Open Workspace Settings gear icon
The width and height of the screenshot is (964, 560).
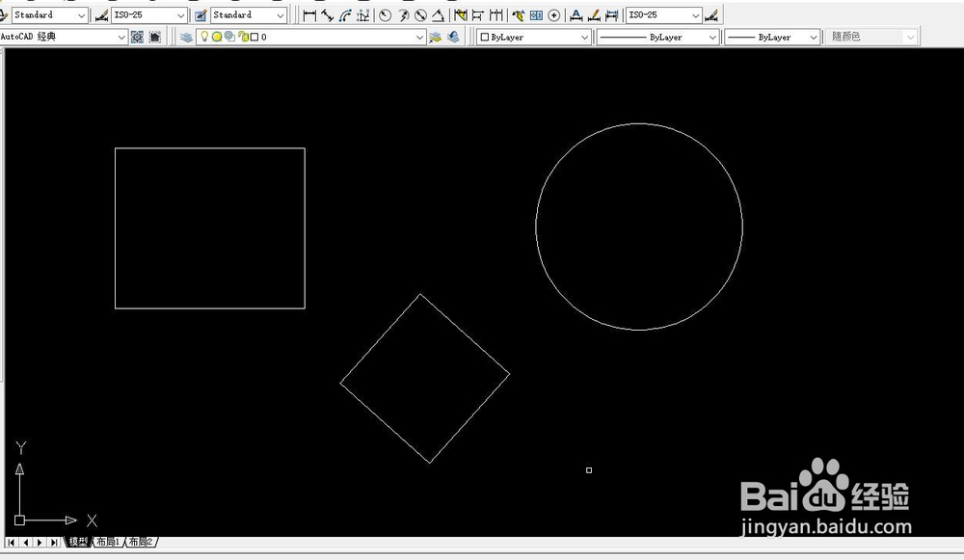(137, 37)
